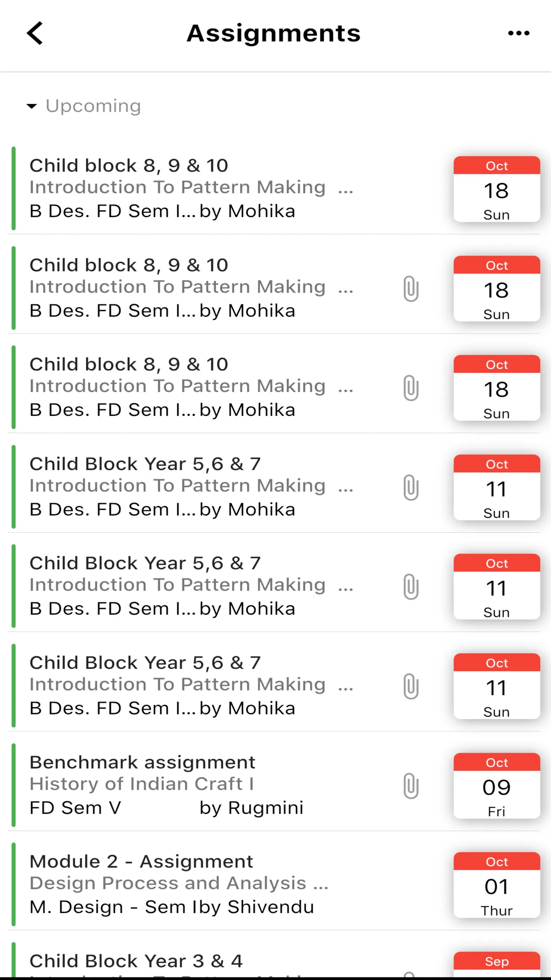This screenshot has height=980, width=551.
Task: Tap the green status bar on first assignment
Action: (x=14, y=189)
